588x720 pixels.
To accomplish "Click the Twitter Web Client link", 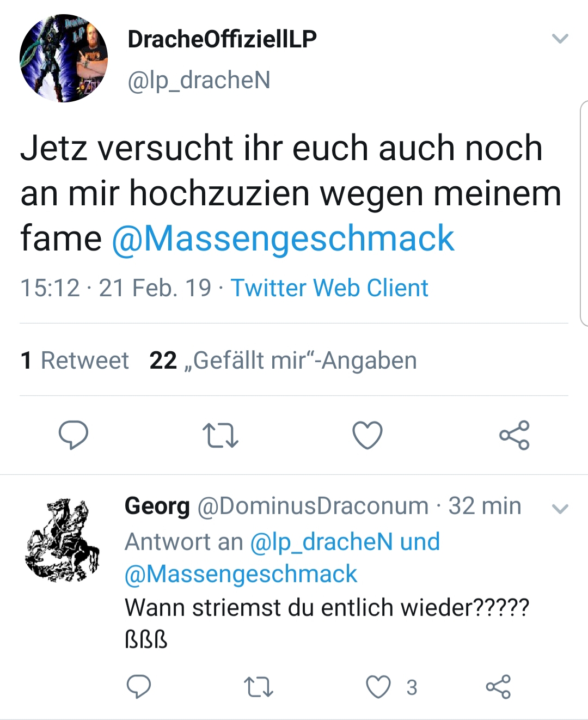I will pyautogui.click(x=329, y=288).
